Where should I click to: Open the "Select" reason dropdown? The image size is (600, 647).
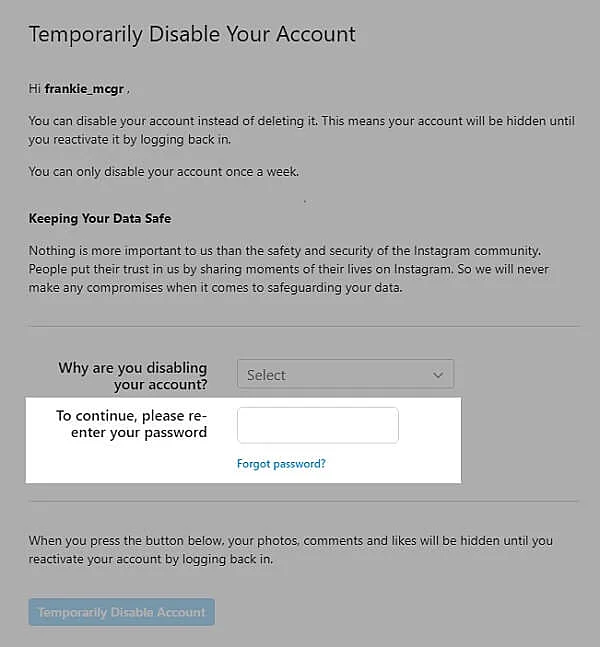coord(345,375)
